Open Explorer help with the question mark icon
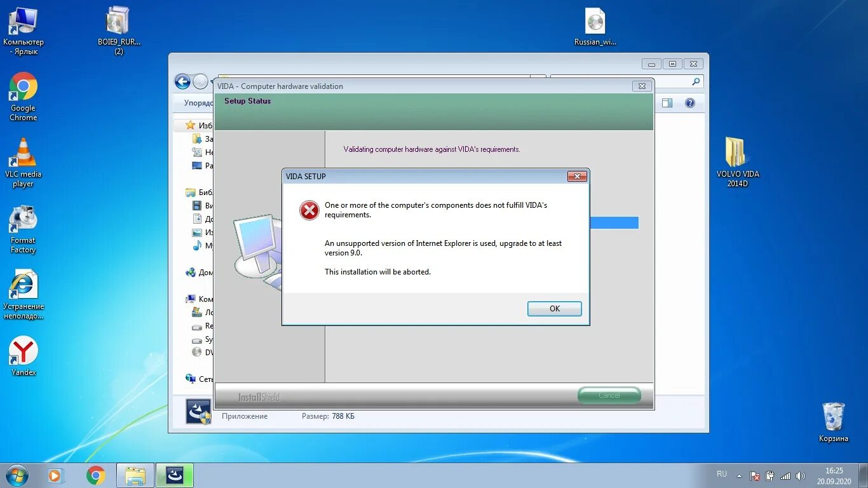 690,103
